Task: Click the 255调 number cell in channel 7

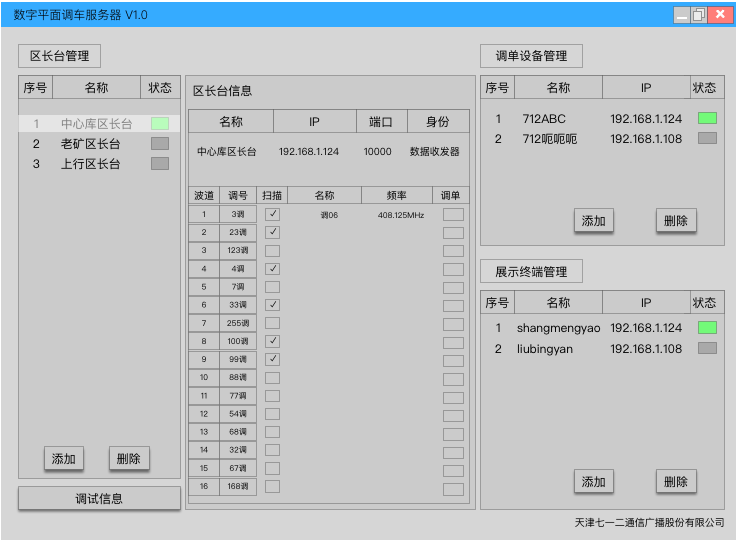Action: click(x=238, y=323)
